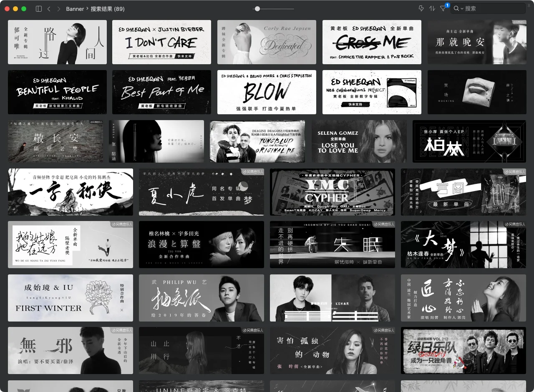Expand the search magnifier dropdown

pyautogui.click(x=458, y=9)
